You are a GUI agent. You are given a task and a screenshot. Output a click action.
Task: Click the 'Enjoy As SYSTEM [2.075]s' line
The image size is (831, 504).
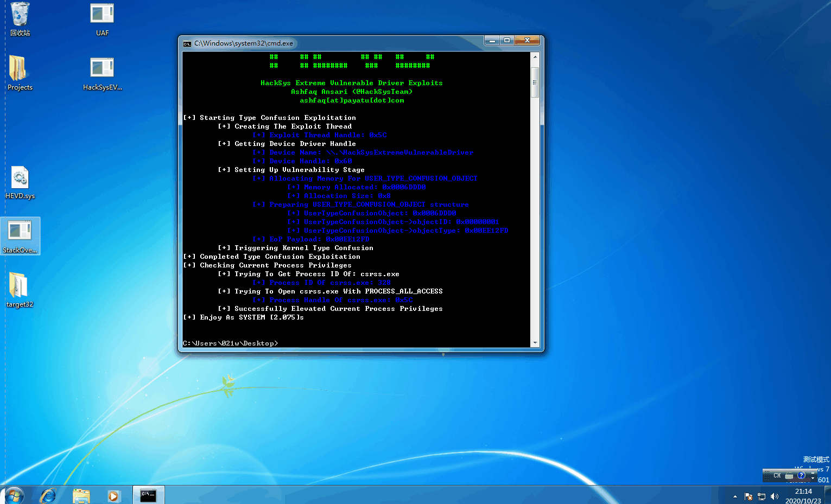(244, 317)
